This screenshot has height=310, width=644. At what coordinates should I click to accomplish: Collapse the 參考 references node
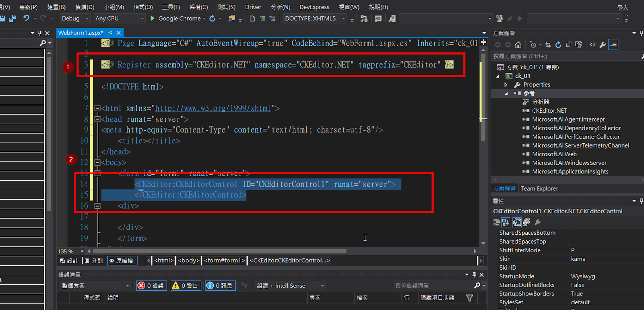click(506, 93)
